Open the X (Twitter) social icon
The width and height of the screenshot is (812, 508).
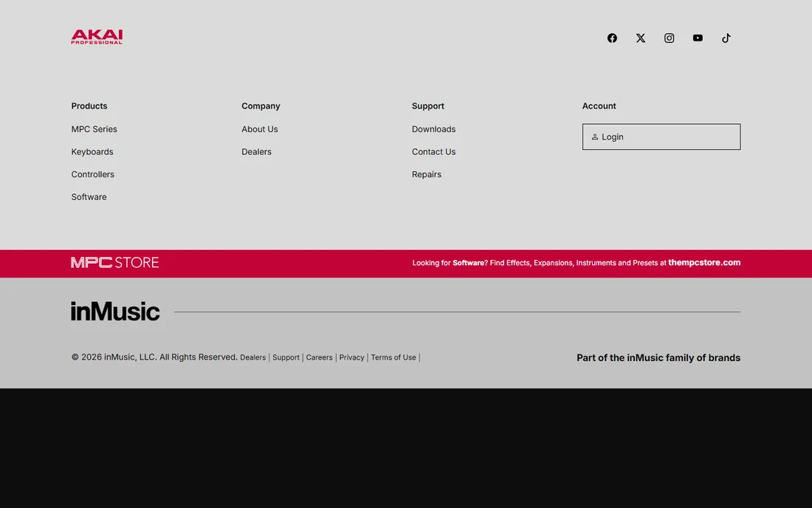(641, 38)
